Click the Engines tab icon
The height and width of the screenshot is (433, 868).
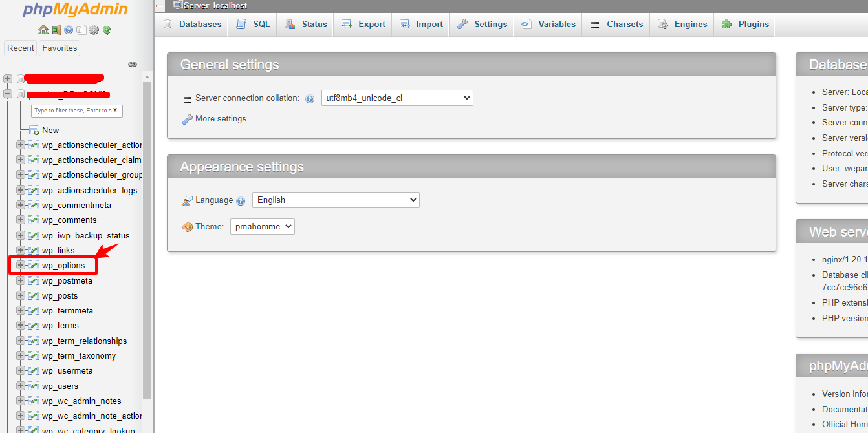(x=663, y=24)
